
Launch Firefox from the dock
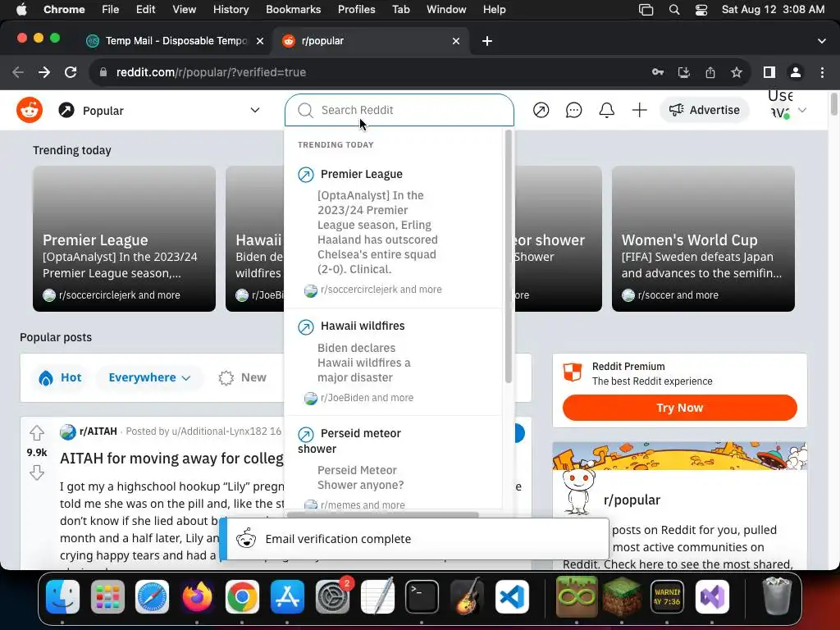point(197,596)
